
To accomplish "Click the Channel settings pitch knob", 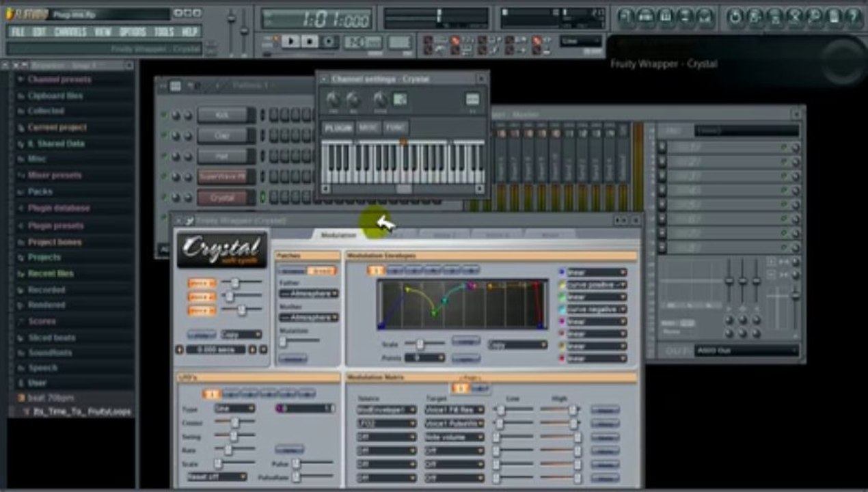I will 380,99.
